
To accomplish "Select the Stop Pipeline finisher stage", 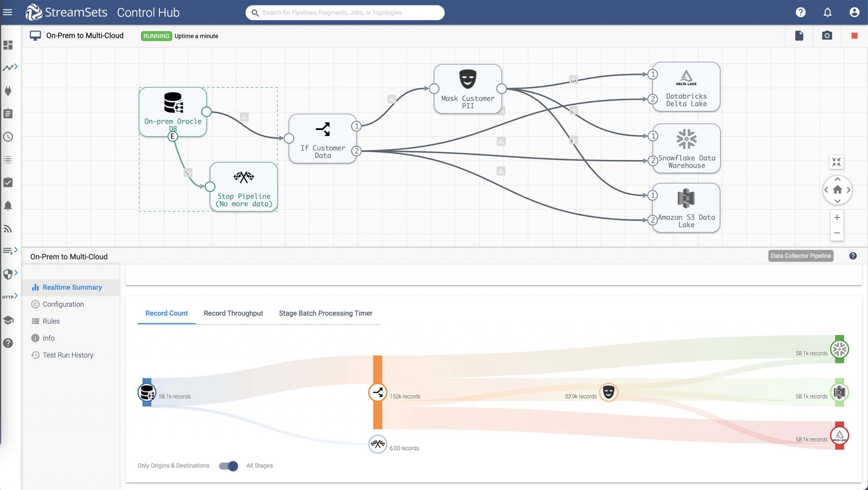I will pos(244,187).
